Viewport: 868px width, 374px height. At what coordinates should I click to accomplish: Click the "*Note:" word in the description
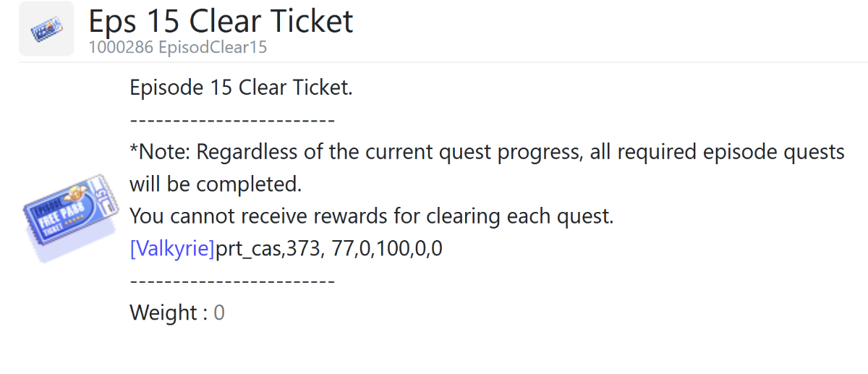[x=161, y=153]
